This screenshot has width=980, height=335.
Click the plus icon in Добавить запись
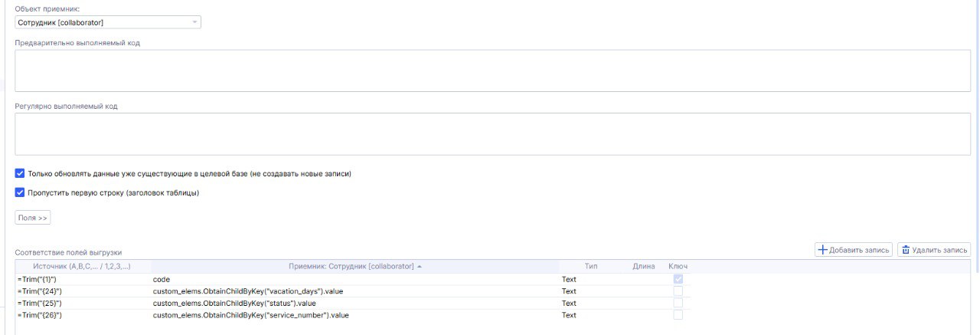tap(824, 250)
